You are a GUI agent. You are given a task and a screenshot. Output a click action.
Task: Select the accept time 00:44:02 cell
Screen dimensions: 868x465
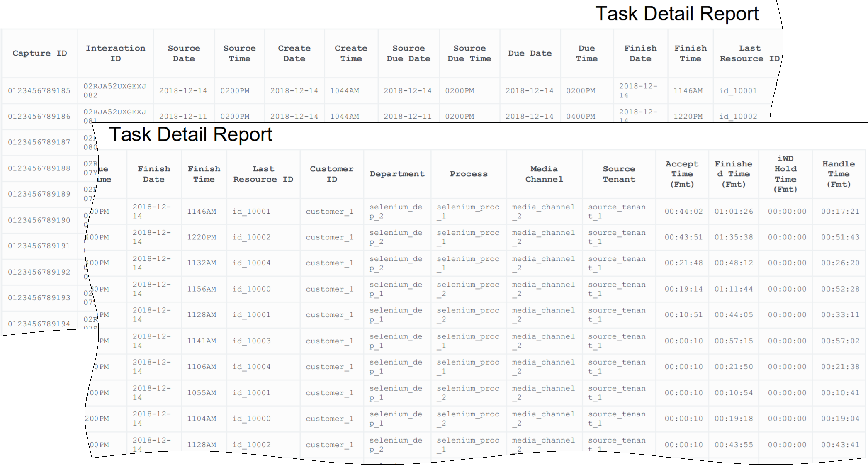point(683,211)
